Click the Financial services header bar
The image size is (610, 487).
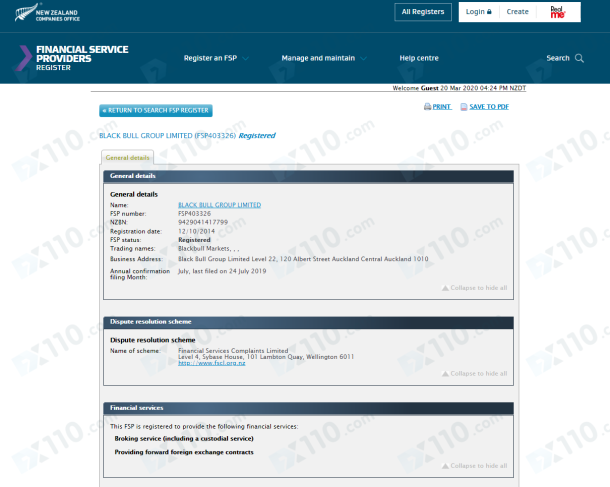(308, 408)
